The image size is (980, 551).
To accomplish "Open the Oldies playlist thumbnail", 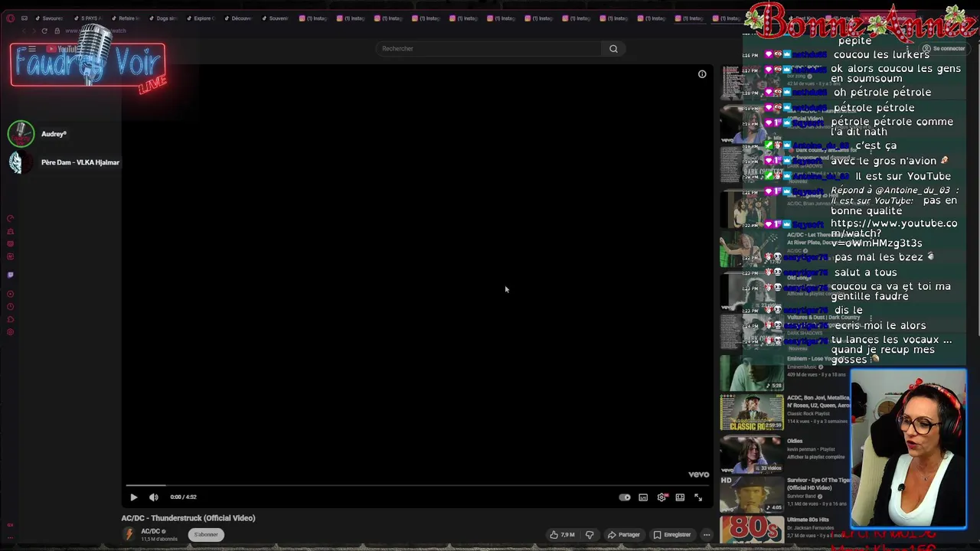I will coord(752,454).
